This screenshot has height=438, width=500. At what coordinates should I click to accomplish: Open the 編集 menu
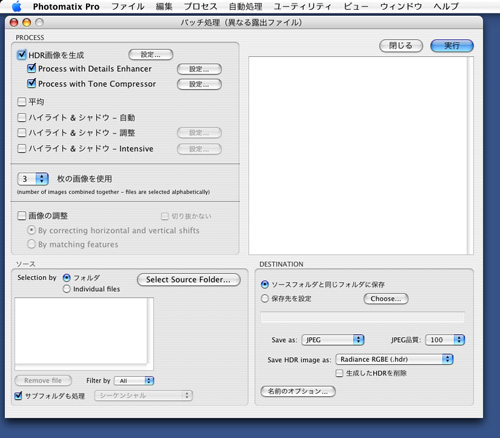pyautogui.click(x=164, y=6)
